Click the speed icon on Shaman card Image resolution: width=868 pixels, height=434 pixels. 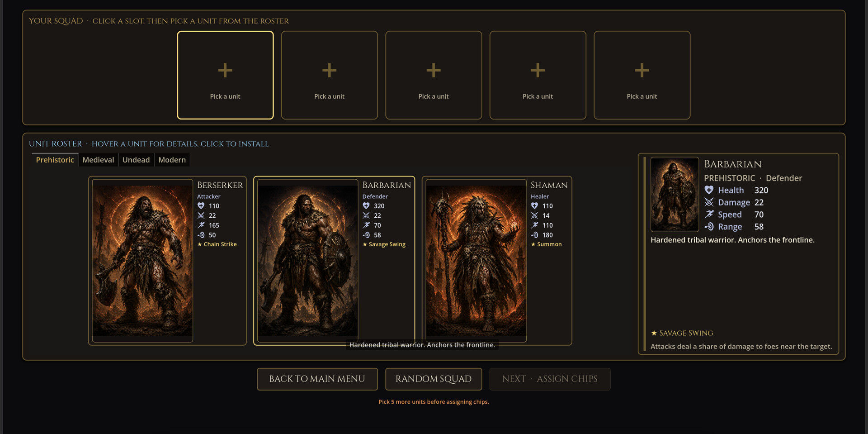(535, 225)
